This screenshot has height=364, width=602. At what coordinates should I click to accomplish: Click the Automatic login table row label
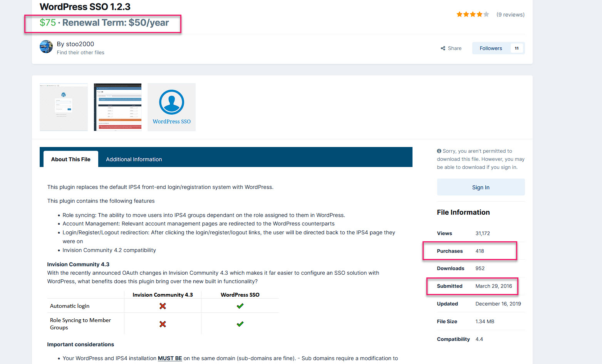70,306
